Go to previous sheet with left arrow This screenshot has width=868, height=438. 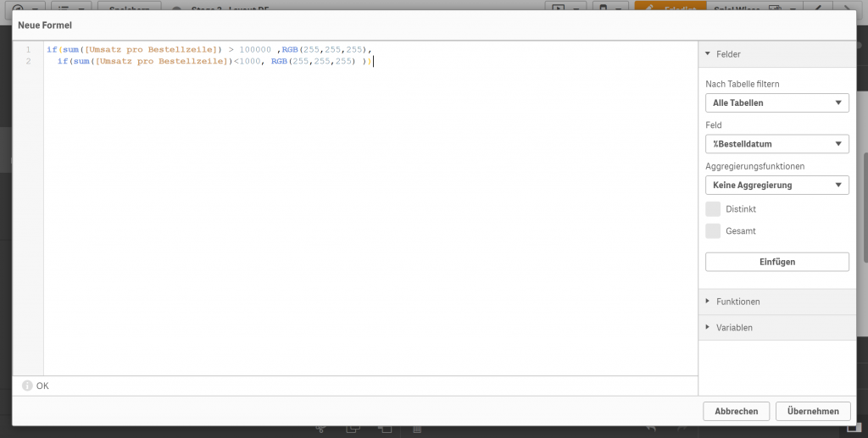[818, 7]
